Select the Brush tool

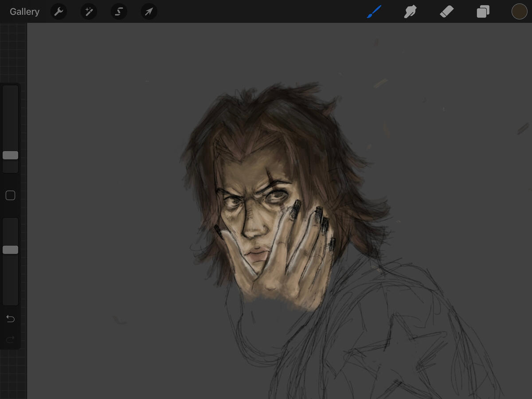tap(374, 12)
